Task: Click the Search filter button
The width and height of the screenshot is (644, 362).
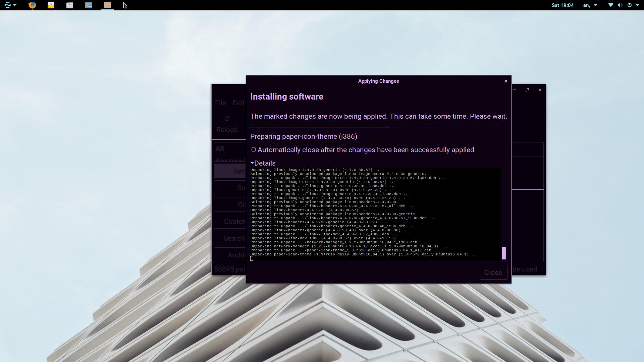Action: [x=231, y=238]
